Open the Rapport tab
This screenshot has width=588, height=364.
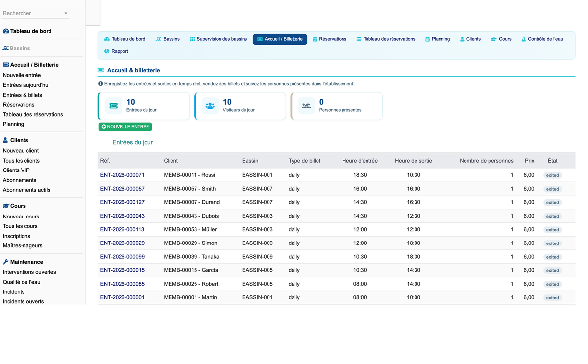[116, 51]
